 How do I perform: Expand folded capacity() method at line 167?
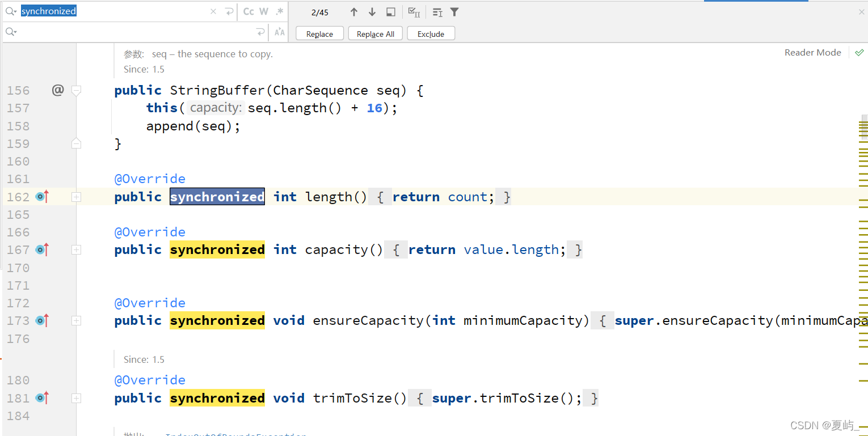click(x=76, y=249)
